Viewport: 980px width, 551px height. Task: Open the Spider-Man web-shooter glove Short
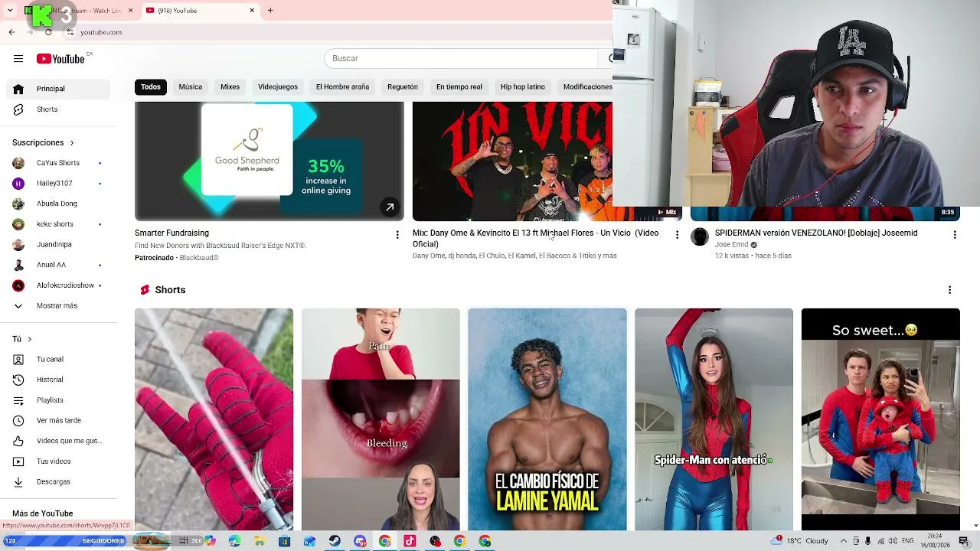point(214,419)
